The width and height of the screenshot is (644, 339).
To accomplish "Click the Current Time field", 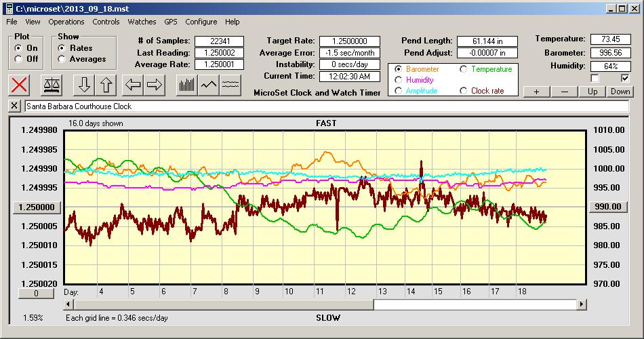I will [x=350, y=76].
